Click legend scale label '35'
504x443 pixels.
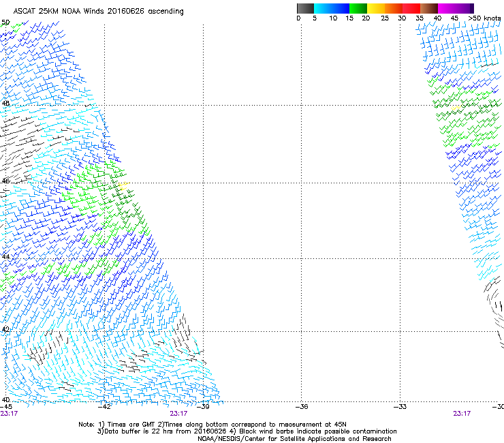pos(420,18)
